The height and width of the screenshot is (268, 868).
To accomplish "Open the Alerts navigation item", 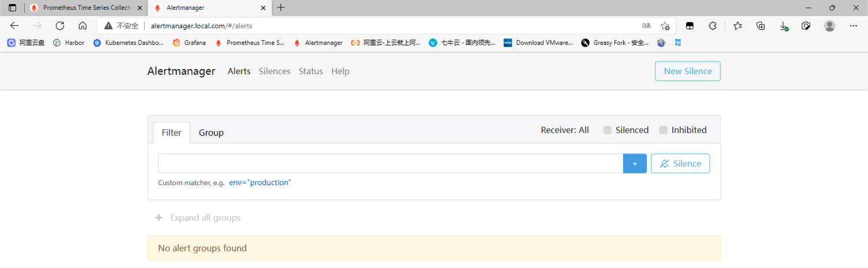I will coord(239,71).
